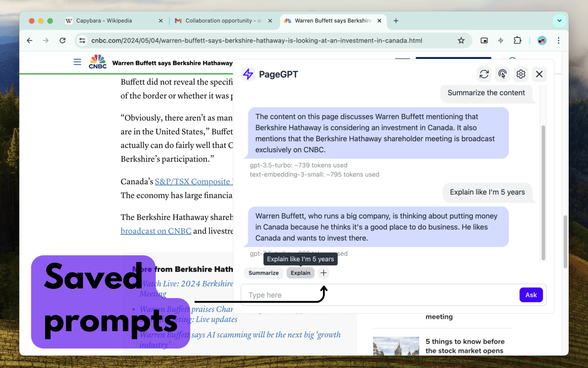Viewport: 588px width, 368px height.
Task: Open the browser extensions puzzle icon
Action: [517, 40]
